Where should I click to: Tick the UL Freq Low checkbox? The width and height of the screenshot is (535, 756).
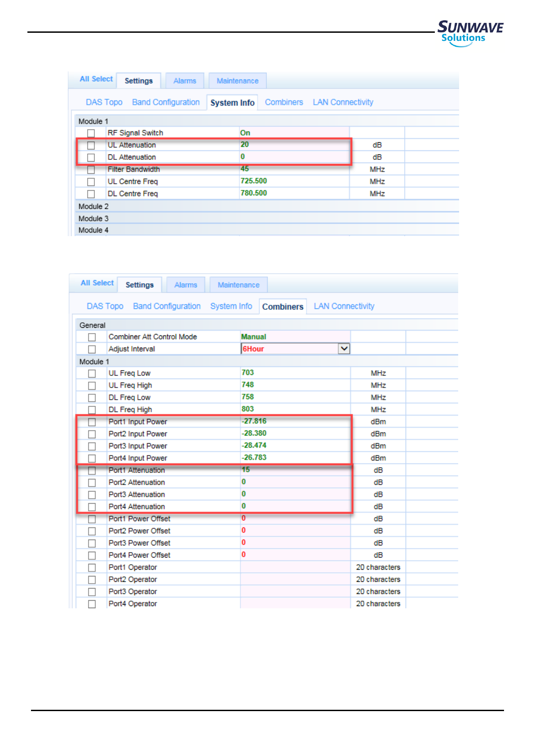coord(92,374)
